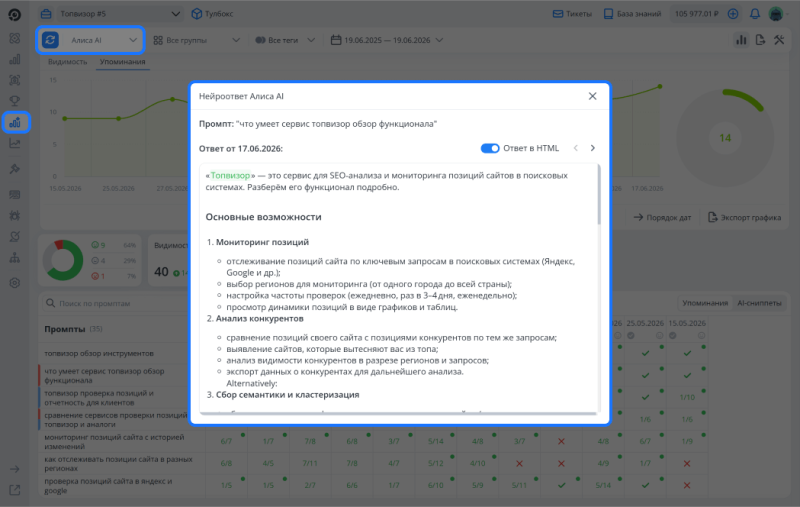The height and width of the screenshot is (507, 800).
Task: Click the bar chart icon in top toolbar
Action: (741, 40)
